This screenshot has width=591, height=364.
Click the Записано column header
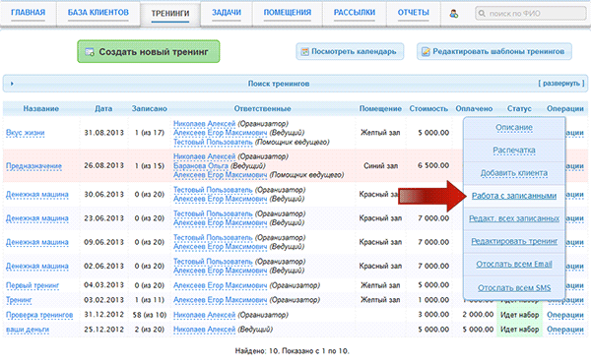(150, 109)
